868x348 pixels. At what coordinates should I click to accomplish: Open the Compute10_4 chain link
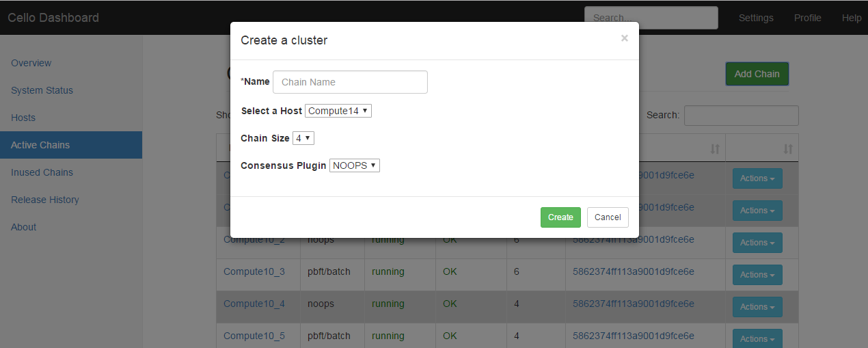(x=254, y=304)
